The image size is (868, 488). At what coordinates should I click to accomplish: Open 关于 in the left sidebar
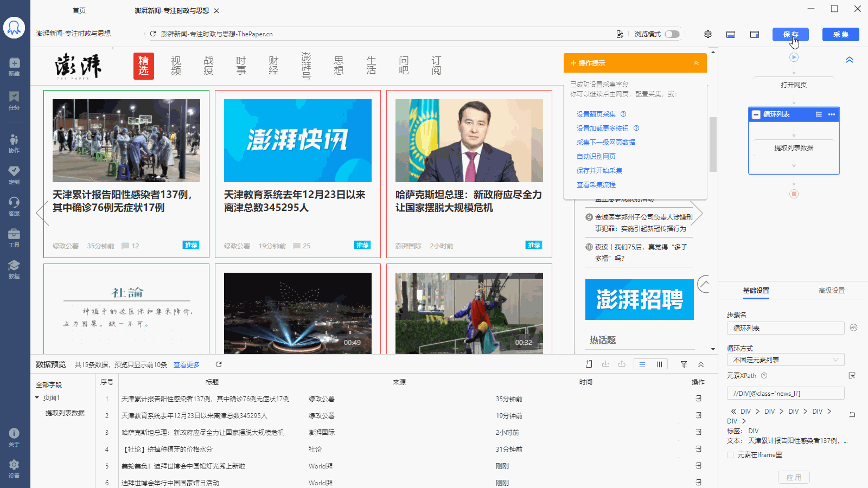(x=14, y=437)
